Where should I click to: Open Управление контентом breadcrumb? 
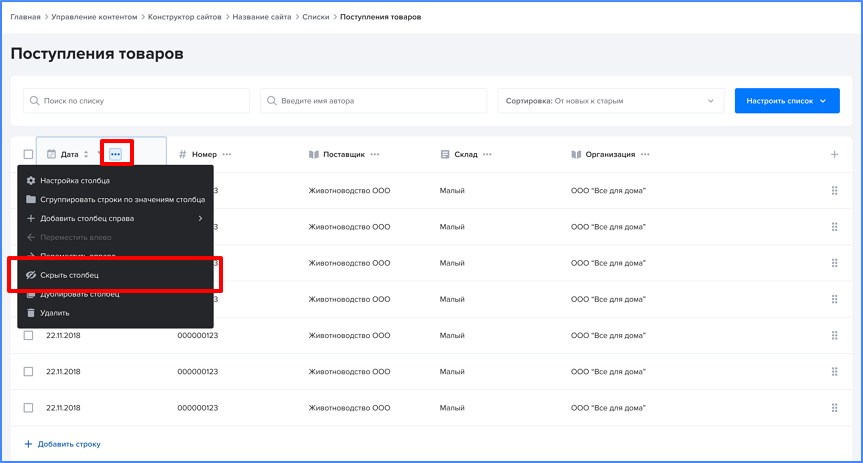(x=94, y=17)
